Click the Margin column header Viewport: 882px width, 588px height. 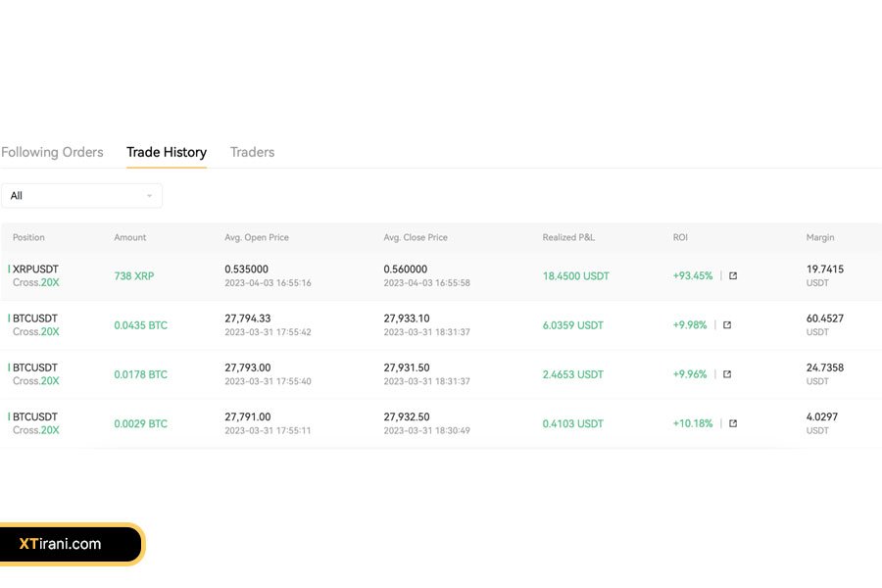click(x=820, y=237)
